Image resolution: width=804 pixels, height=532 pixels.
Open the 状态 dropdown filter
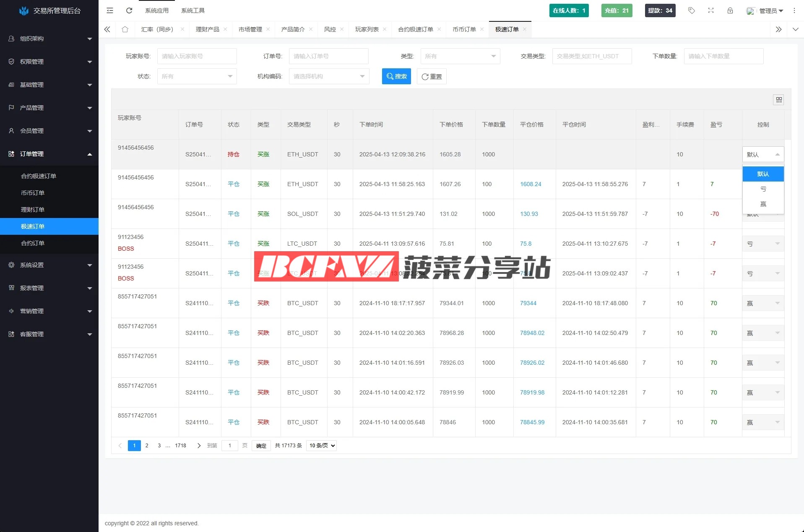(197, 76)
